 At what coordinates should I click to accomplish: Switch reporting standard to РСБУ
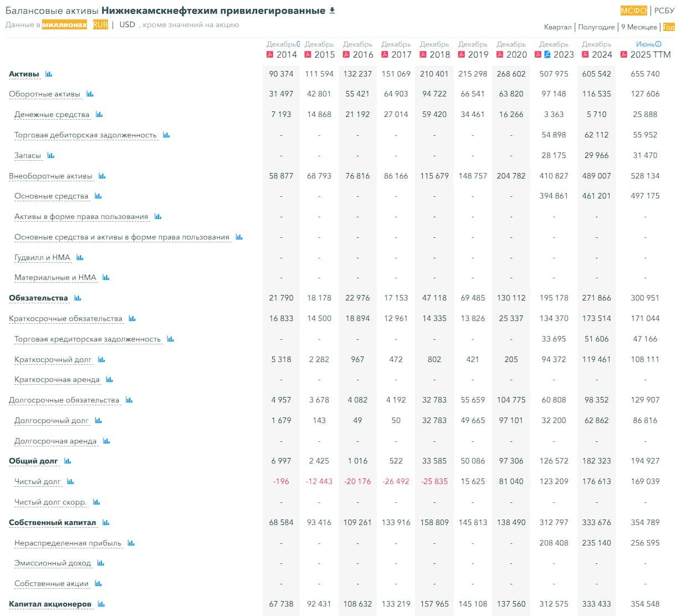(x=664, y=11)
